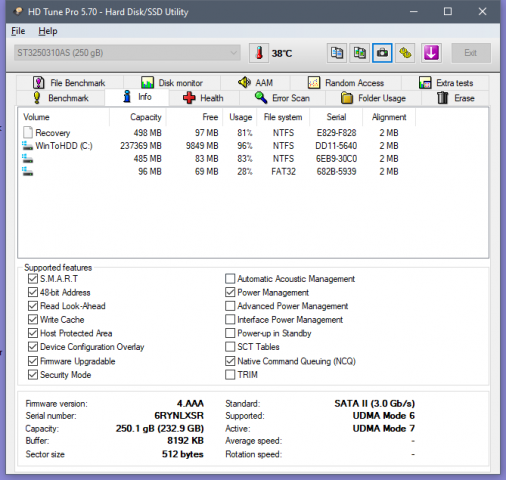The image size is (506, 480).
Task: Toggle Advanced Power Management checkbox
Action: tap(230, 306)
